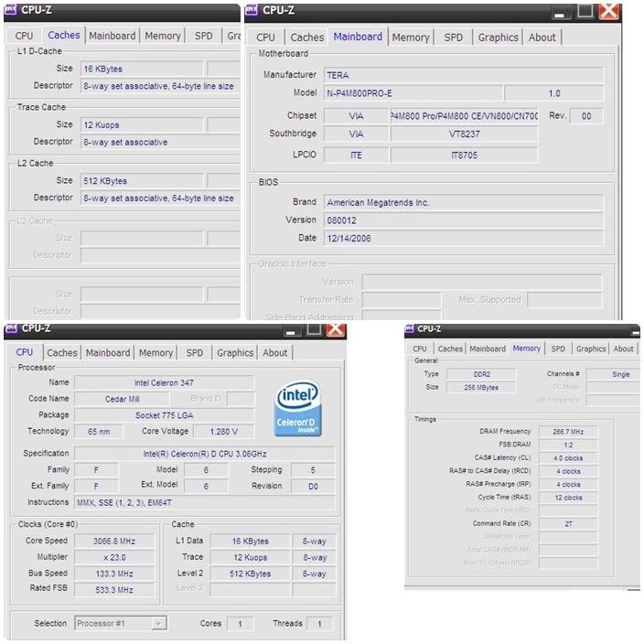644x644 pixels.
Task: Click processor Name field Intel Celeron 347
Action: click(164, 382)
